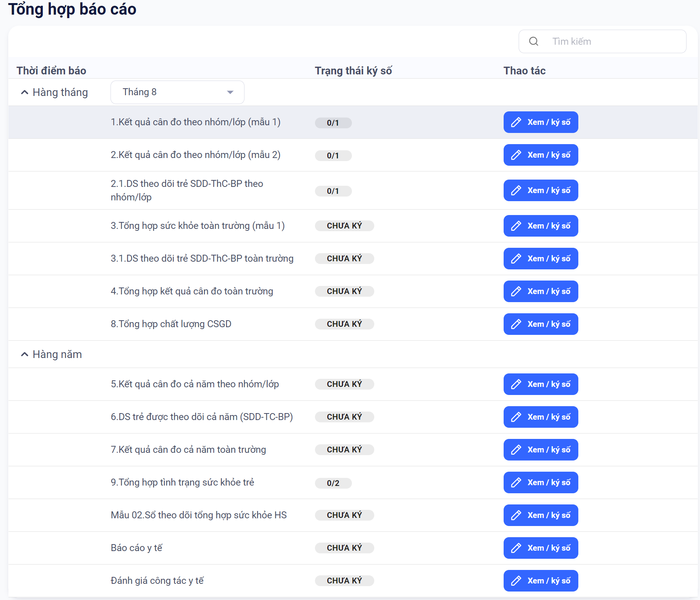
Task: Click pencil icon for Mẫu 02 report row
Action: (516, 515)
